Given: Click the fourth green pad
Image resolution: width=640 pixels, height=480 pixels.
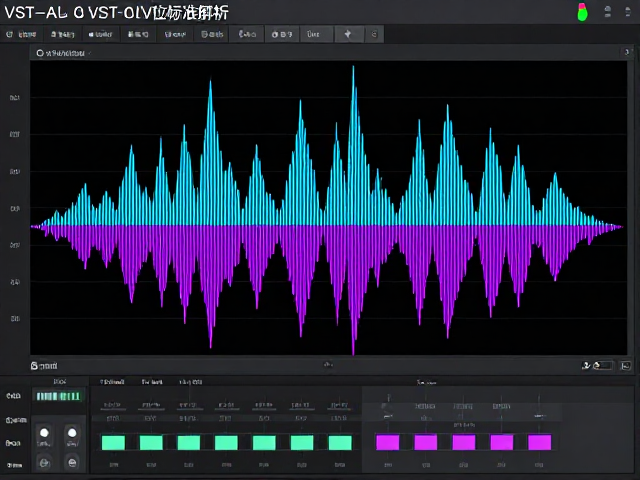Looking at the screenshot, I should [226, 442].
